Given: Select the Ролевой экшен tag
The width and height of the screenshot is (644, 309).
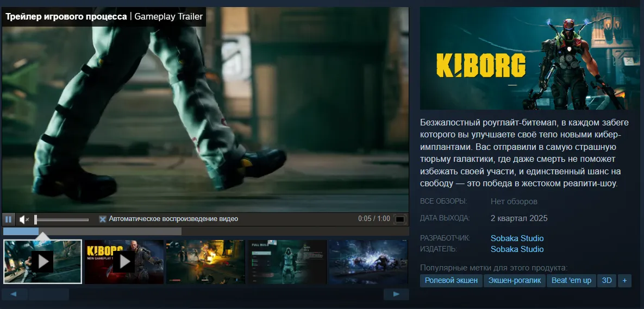Looking at the screenshot, I should tap(451, 281).
